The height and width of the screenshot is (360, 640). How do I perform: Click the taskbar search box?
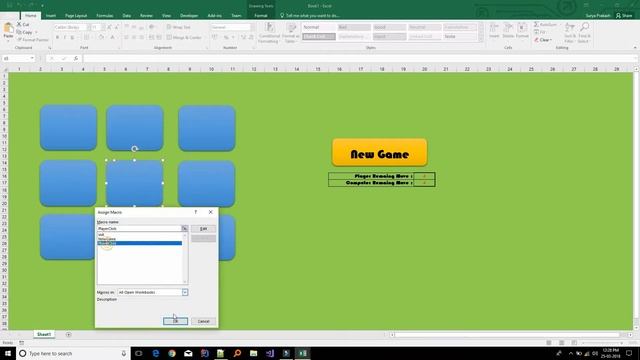[x=73, y=353]
